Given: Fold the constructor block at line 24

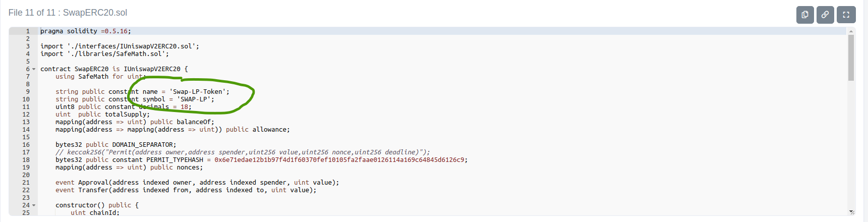Looking at the screenshot, I should pos(34,205).
